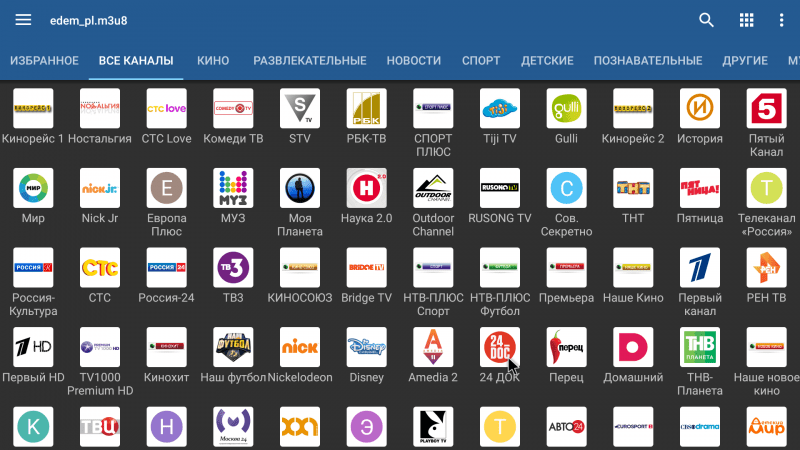Open the Перец channel
Screen dimensions: 800x450
(x=566, y=347)
